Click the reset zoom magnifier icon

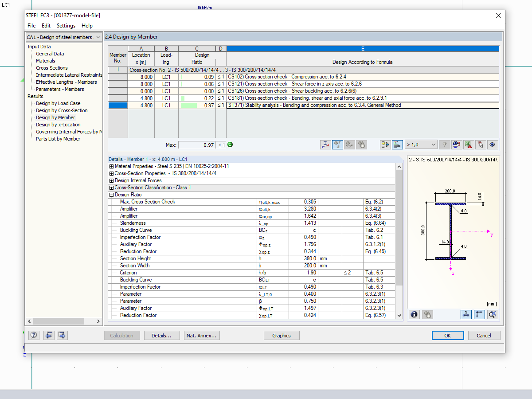[493, 314]
